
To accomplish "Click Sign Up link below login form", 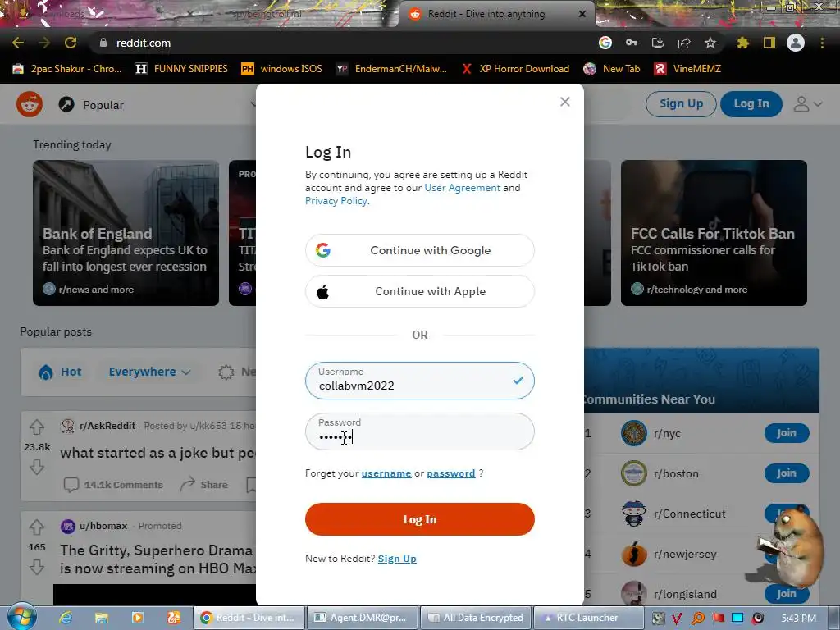I will [397, 559].
